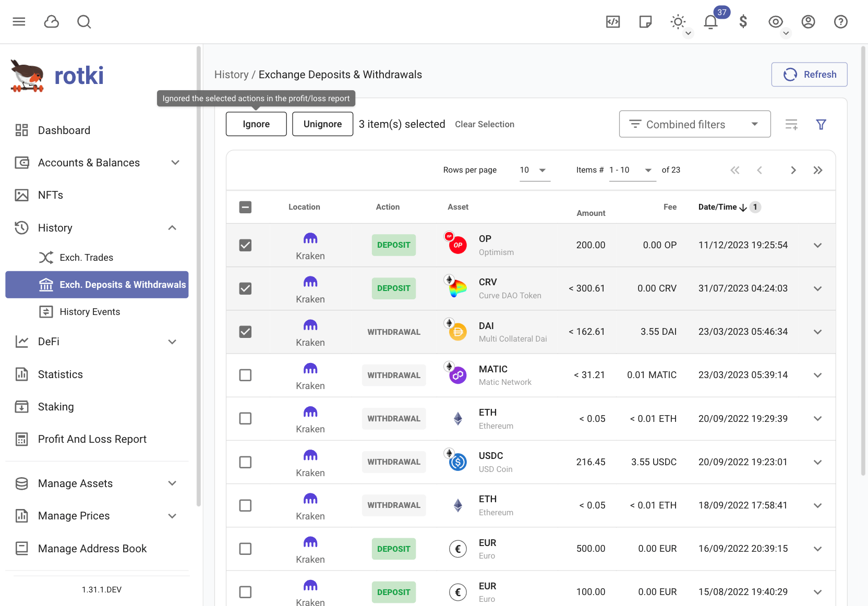This screenshot has height=606, width=868.
Task: Open the NFTs page
Action: pos(97,195)
